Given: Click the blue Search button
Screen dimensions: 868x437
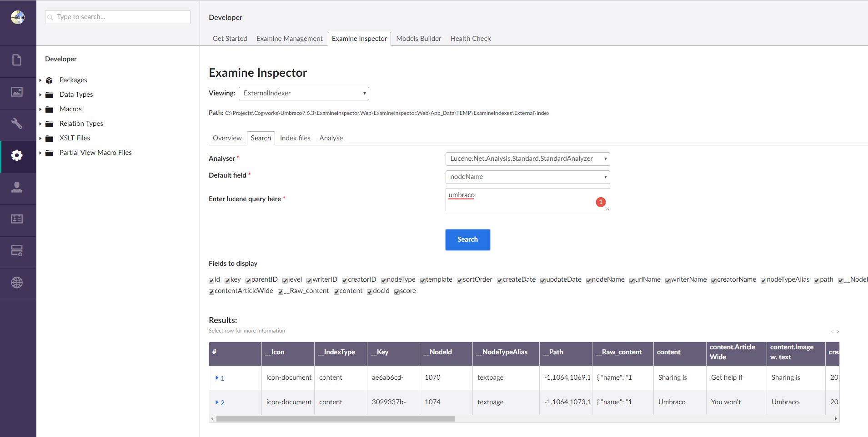Looking at the screenshot, I should (x=467, y=240).
